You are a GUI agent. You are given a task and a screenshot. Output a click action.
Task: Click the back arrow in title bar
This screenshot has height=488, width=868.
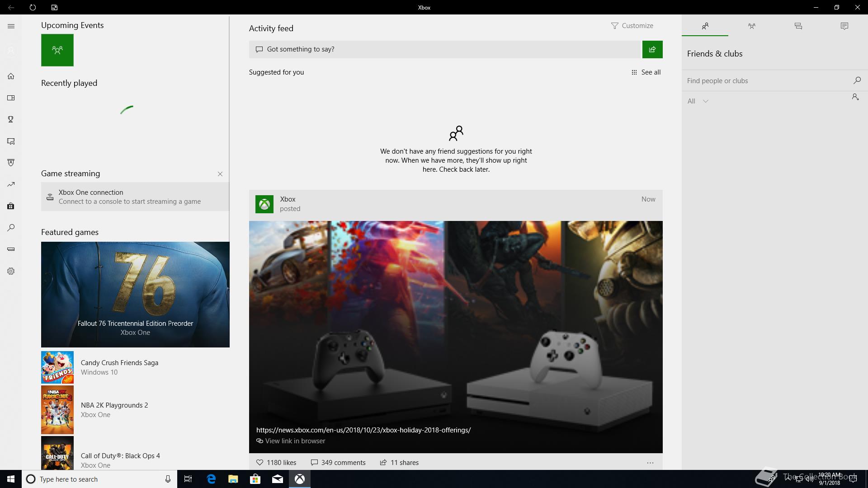[x=11, y=7]
